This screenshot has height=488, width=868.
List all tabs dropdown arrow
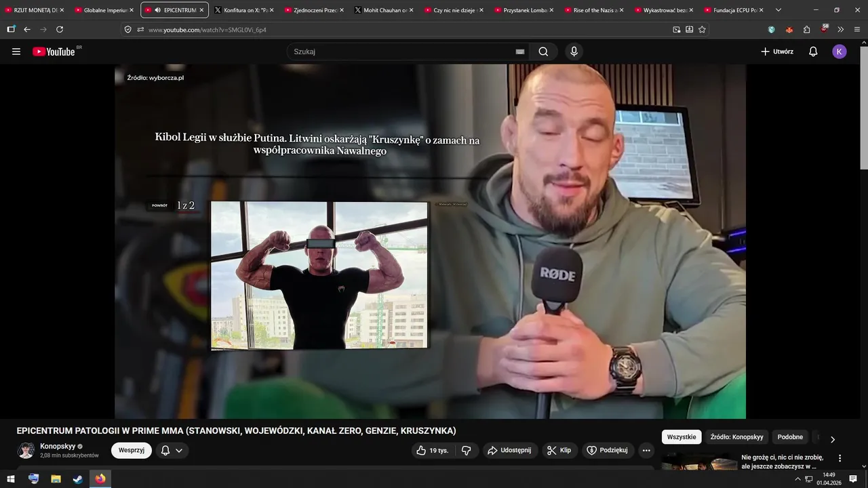[778, 10]
